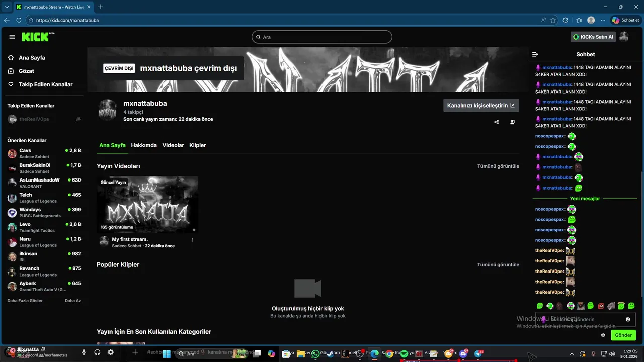Open the Naru recommended channel
Viewport: 644px width, 362px height.
(x=44, y=242)
